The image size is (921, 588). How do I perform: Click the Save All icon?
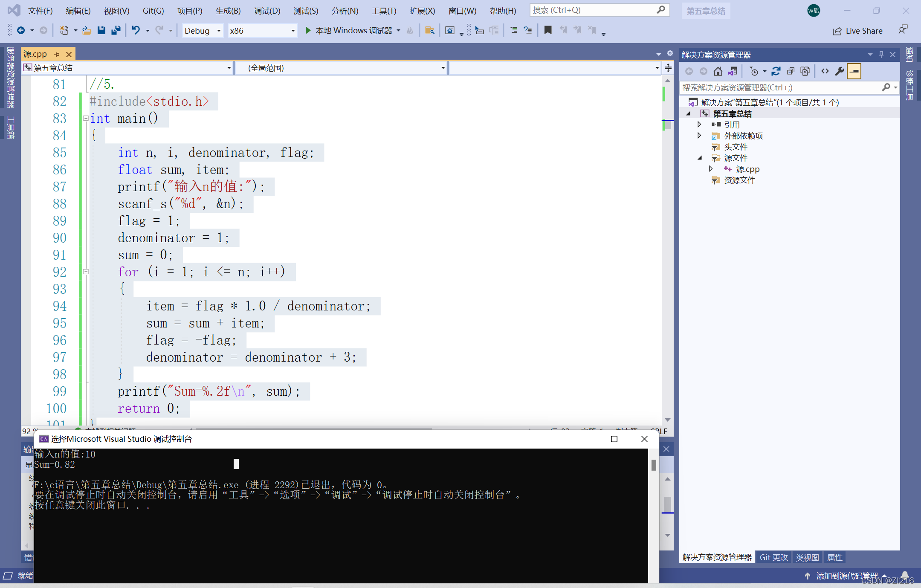116,30
